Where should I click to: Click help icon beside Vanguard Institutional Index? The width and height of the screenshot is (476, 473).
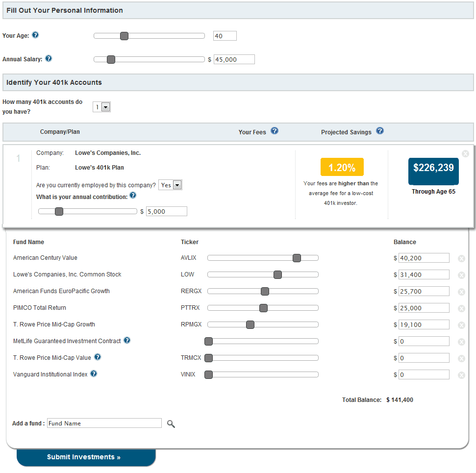[94, 373]
